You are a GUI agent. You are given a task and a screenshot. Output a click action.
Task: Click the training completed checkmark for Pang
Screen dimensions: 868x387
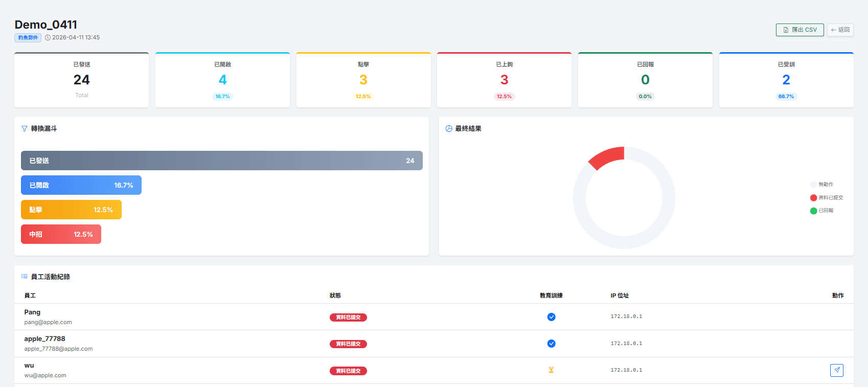[551, 317]
